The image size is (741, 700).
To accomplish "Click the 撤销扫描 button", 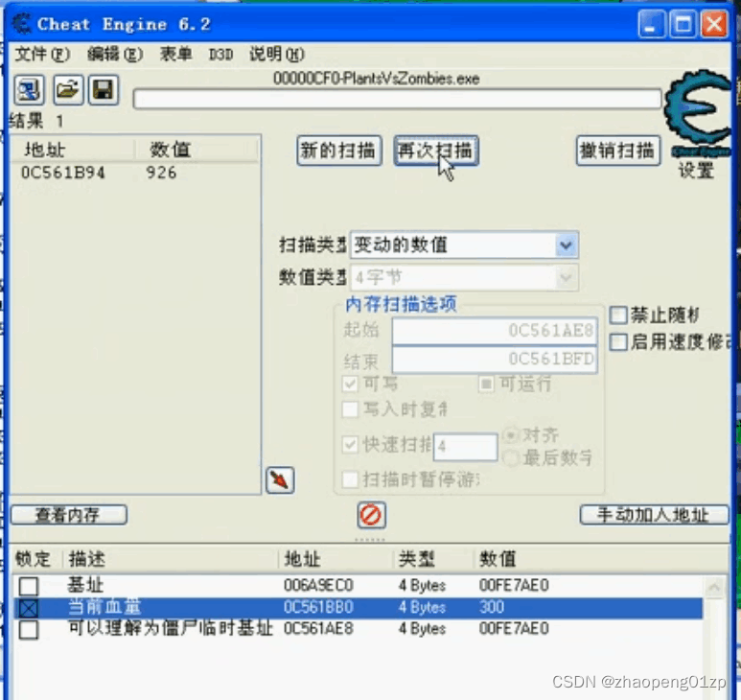I will 617,151.
